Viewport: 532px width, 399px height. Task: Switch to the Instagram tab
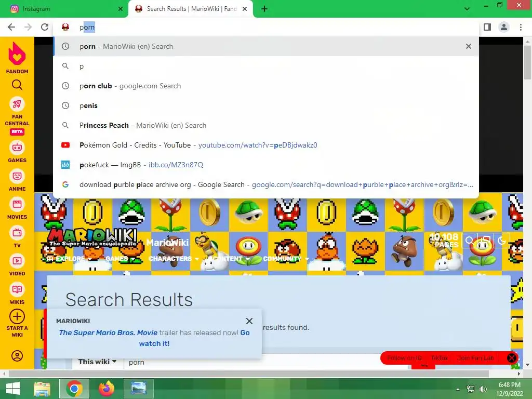[x=64, y=9]
